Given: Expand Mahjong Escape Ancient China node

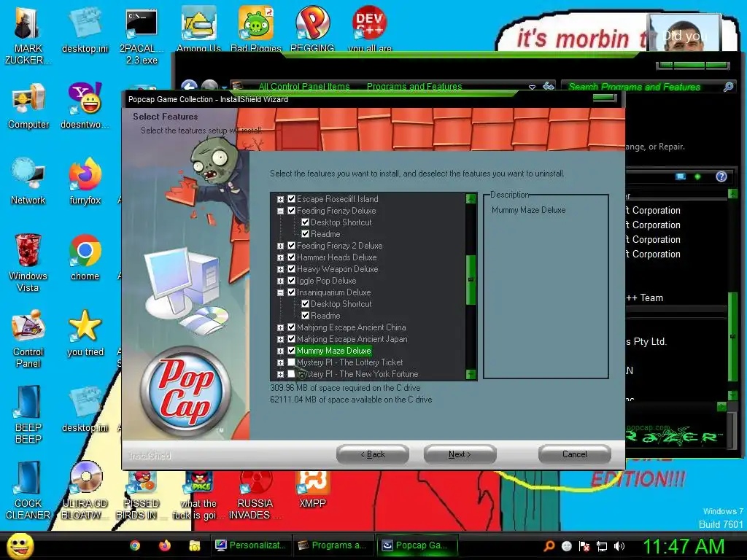Looking at the screenshot, I should point(281,327).
